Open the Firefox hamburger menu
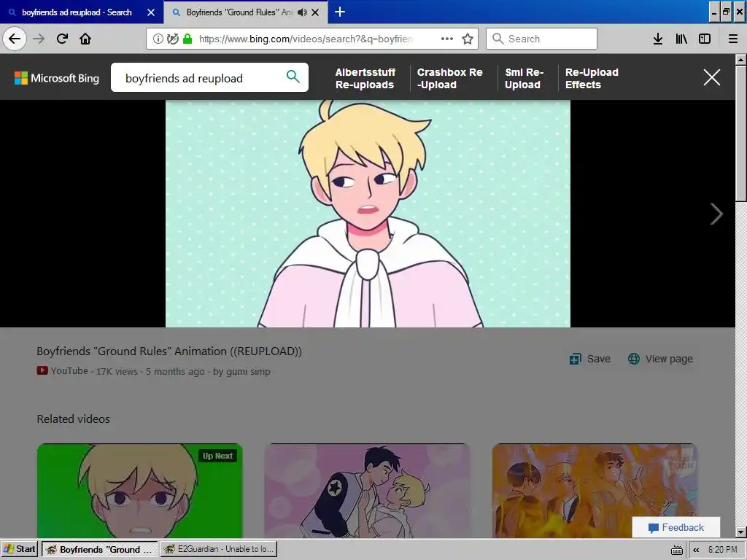The width and height of the screenshot is (747, 560). (x=733, y=39)
